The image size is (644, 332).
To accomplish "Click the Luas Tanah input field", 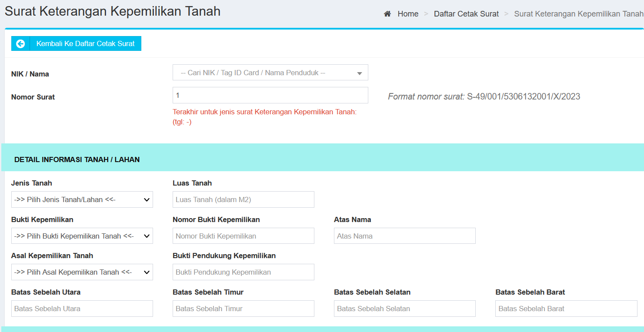I will pos(243,199).
